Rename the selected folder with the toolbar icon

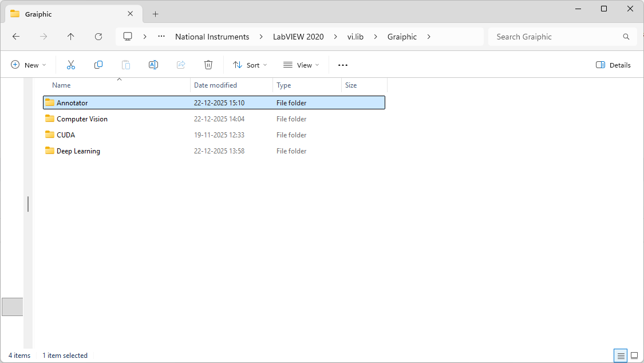click(x=153, y=64)
